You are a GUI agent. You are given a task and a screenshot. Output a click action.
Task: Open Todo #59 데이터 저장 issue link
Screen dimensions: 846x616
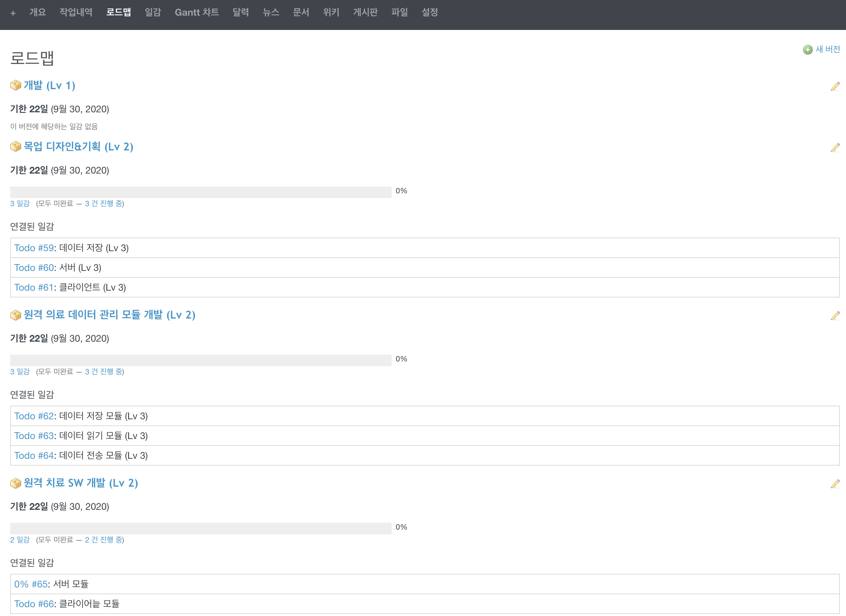[34, 248]
